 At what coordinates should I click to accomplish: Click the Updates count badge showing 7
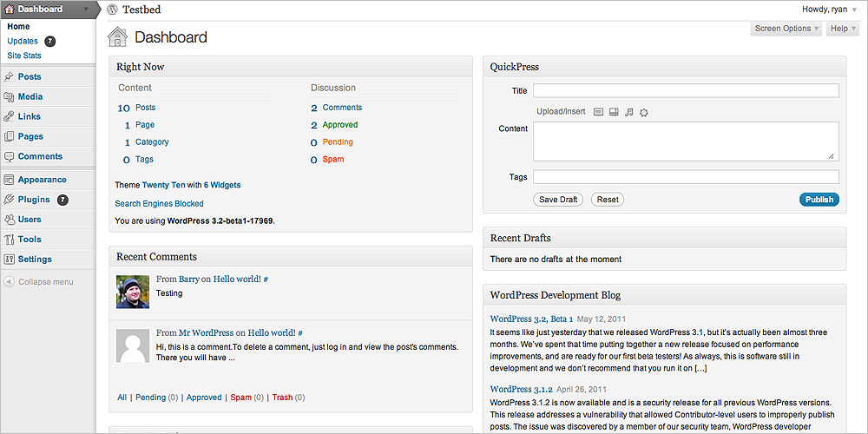(x=49, y=41)
